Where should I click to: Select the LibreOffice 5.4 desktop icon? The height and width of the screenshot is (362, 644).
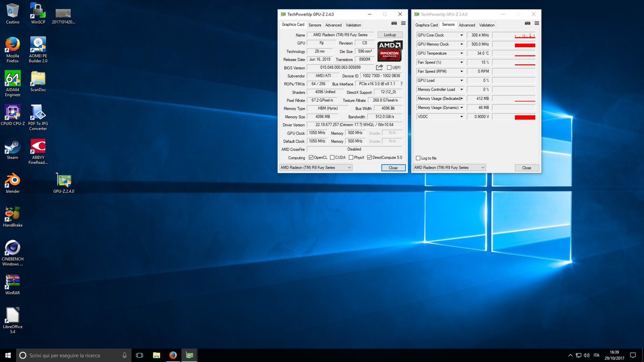click(x=12, y=321)
